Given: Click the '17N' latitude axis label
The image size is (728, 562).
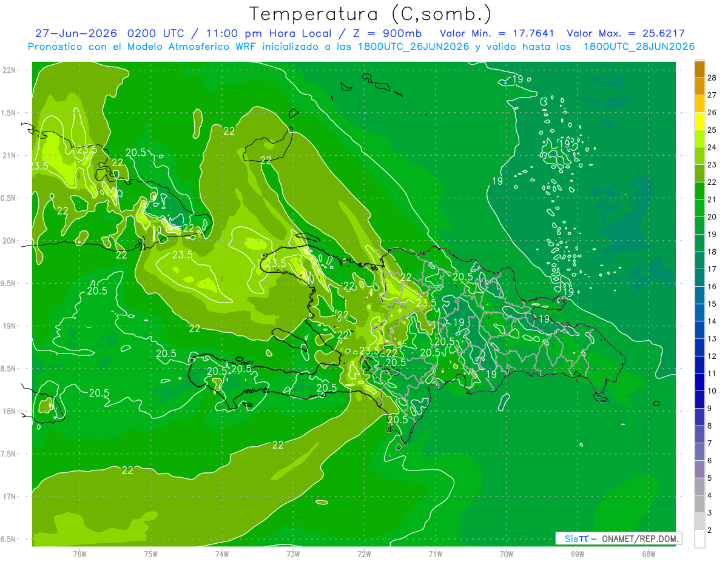Looking at the screenshot, I should tap(10, 497).
